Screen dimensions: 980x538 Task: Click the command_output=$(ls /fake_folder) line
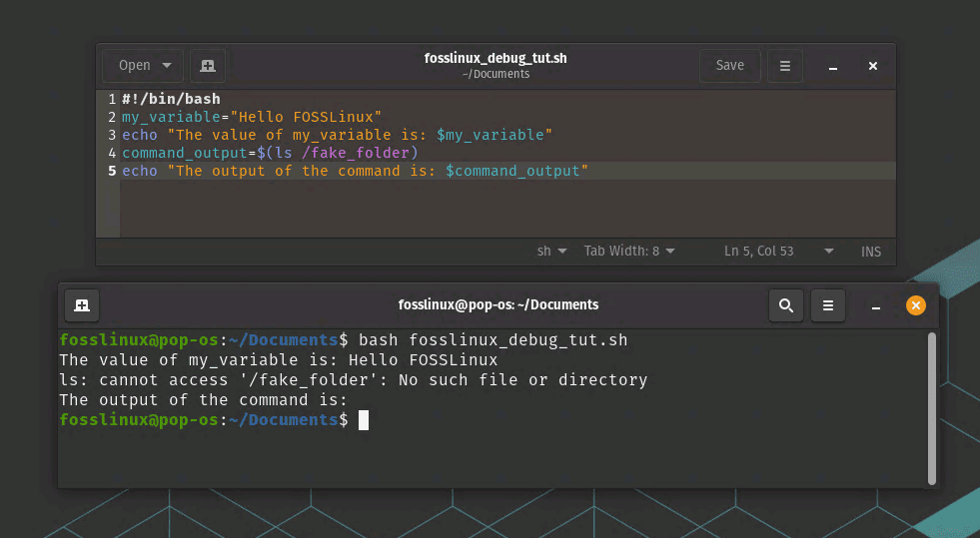click(270, 153)
